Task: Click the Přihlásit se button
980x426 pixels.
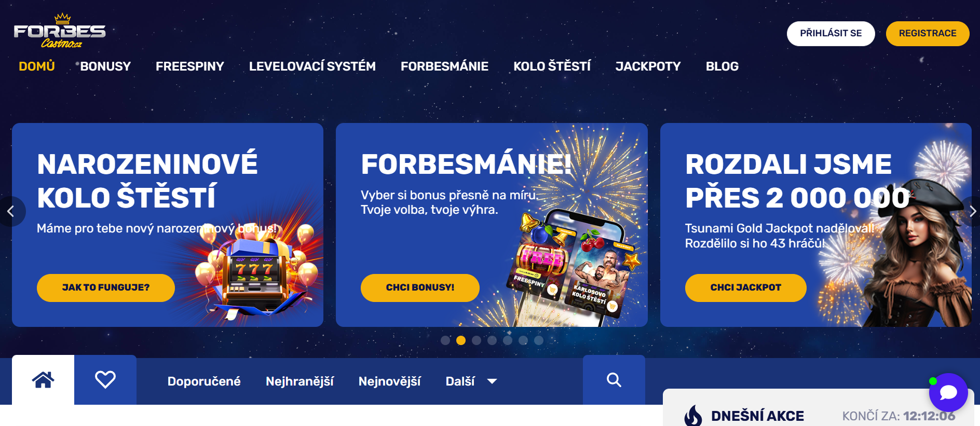Action: pyautogui.click(x=831, y=33)
